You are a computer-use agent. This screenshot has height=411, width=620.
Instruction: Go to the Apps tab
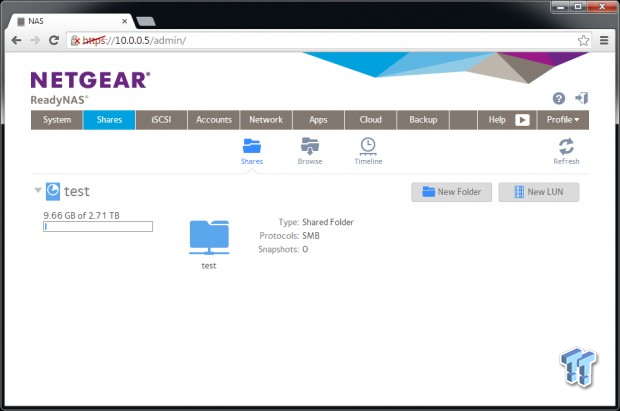coord(318,120)
